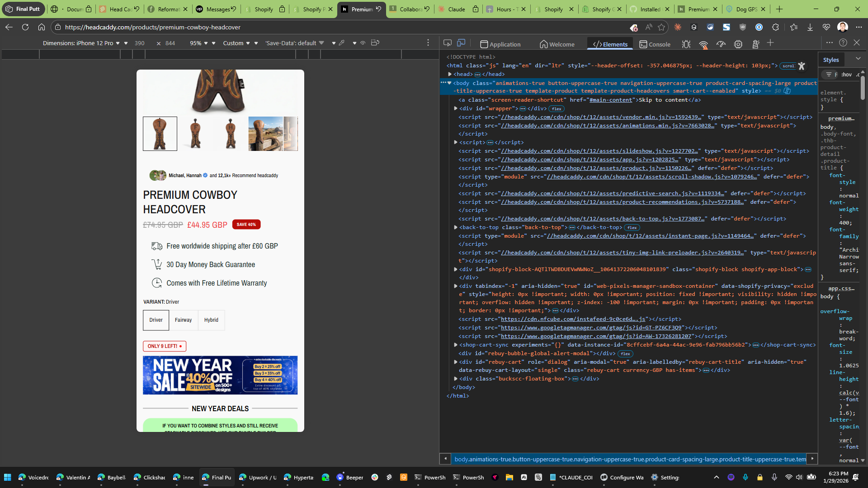Toggle device emulation icon in DevTools
This screenshot has height=488, width=868.
pyautogui.click(x=461, y=43)
